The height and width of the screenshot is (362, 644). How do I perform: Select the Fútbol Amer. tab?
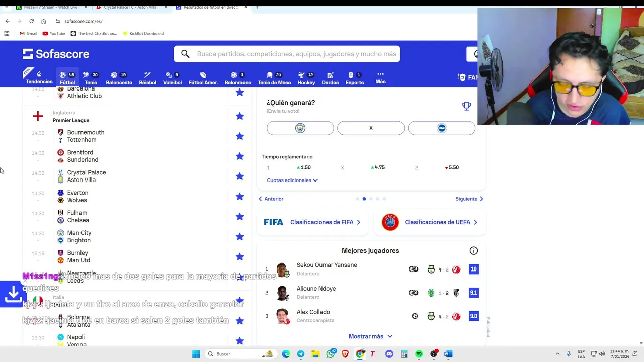[203, 78]
